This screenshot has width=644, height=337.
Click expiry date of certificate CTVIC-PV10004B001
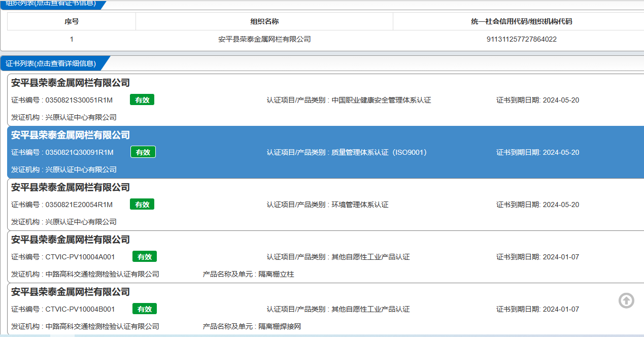point(561,309)
